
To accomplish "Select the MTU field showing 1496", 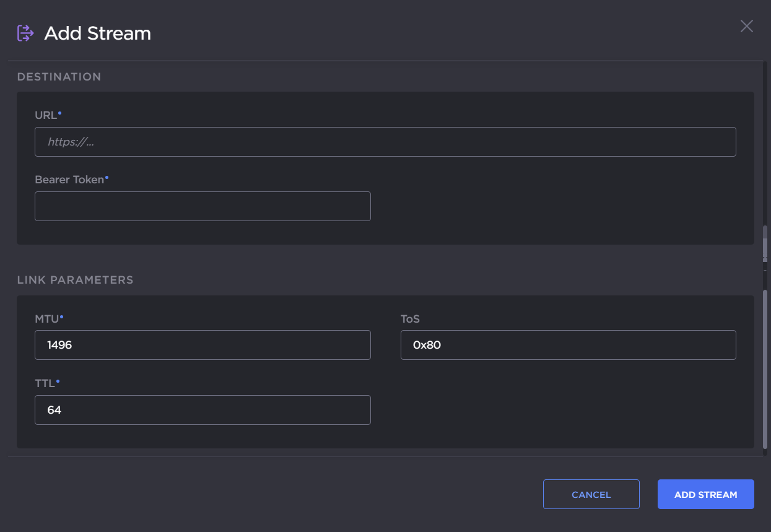I will (203, 345).
